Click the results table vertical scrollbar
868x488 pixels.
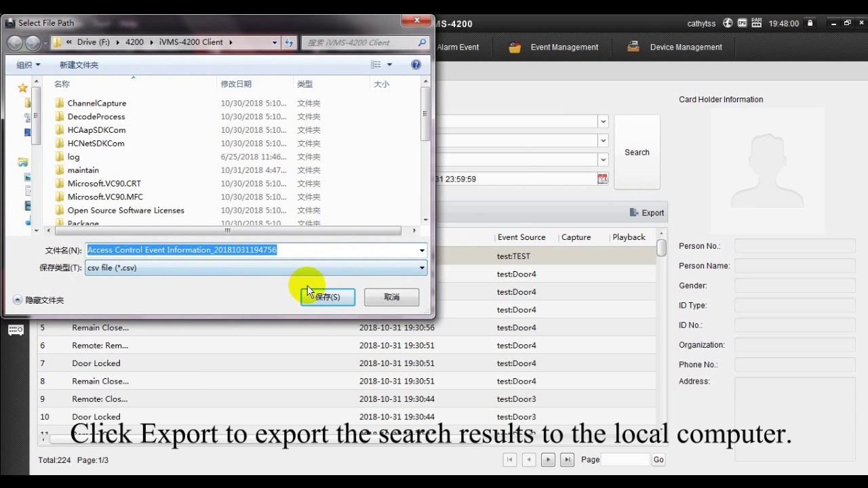661,247
